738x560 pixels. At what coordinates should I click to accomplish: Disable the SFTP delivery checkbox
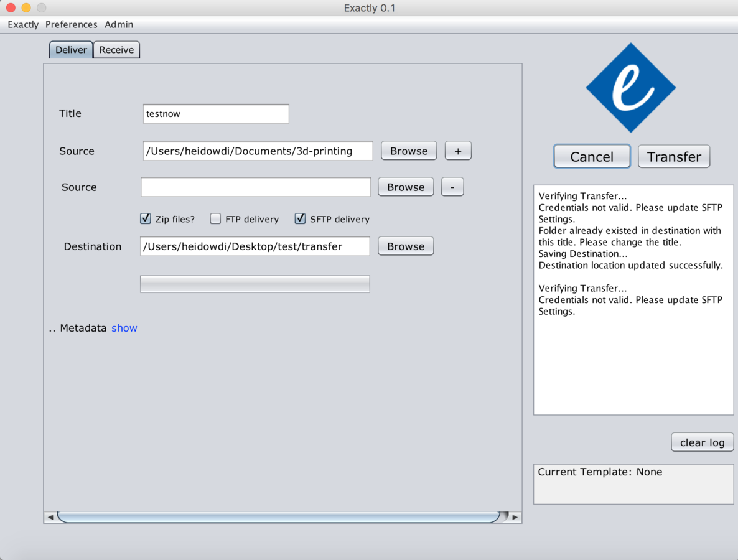click(x=300, y=219)
